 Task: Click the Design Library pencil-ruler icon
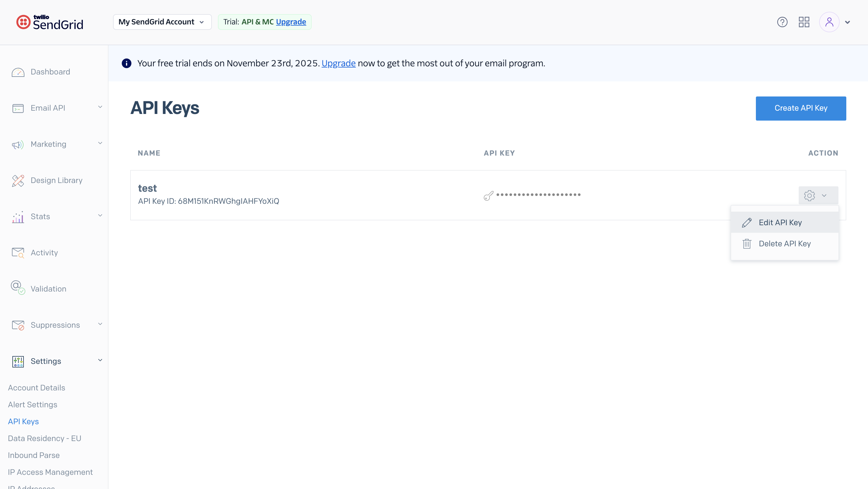[18, 181]
